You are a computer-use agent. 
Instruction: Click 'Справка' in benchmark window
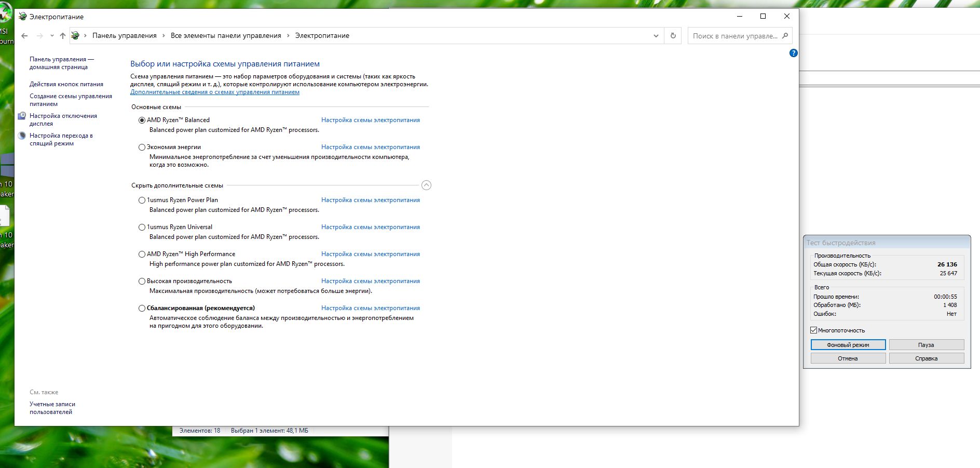[x=927, y=358]
